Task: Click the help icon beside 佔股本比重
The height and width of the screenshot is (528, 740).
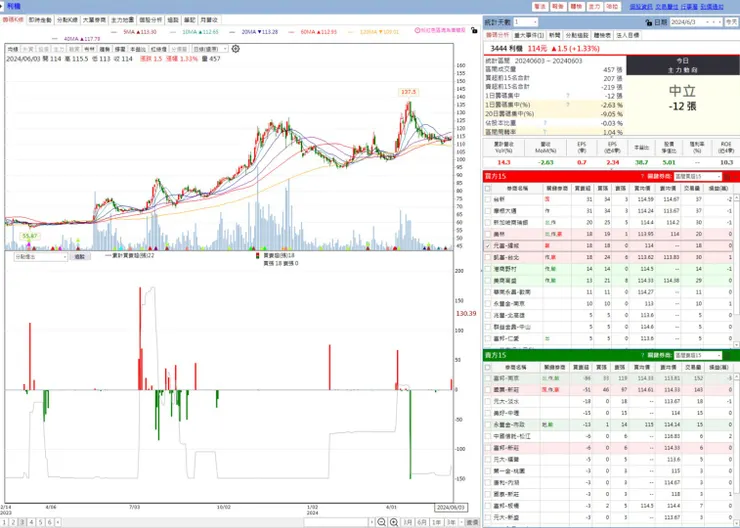Action: point(545,123)
